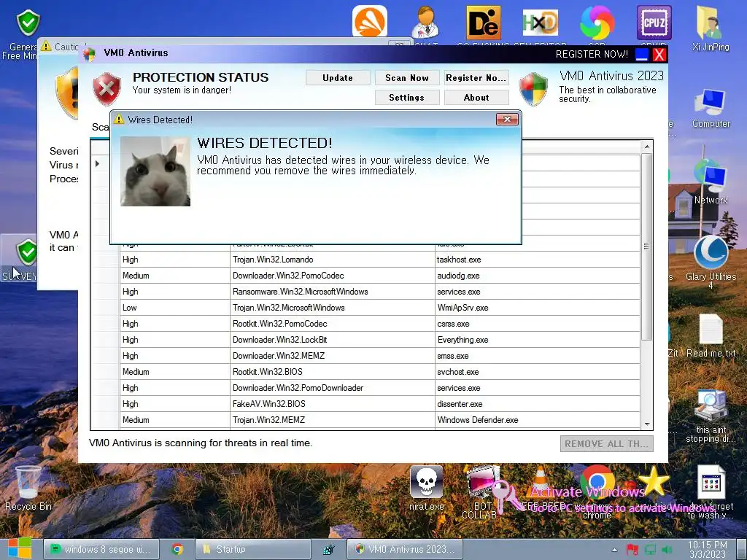Open the Startup folder taskbar item
This screenshot has width=747, height=560.
click(253, 549)
